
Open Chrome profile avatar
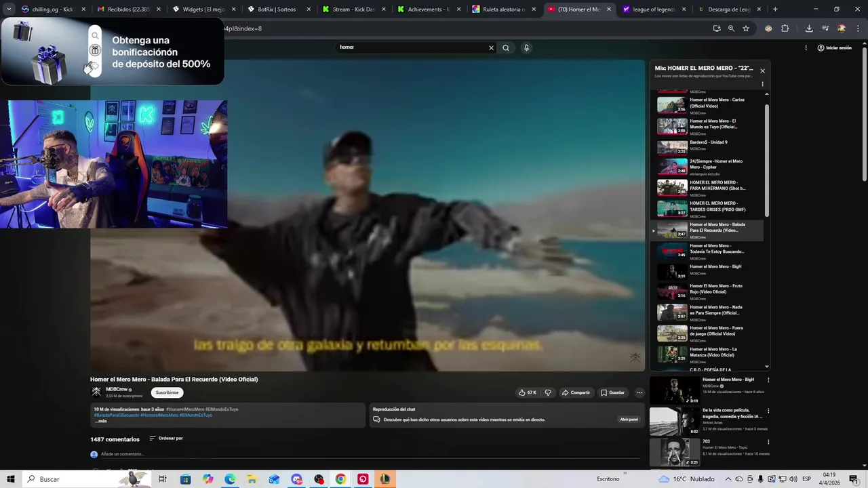(x=842, y=28)
